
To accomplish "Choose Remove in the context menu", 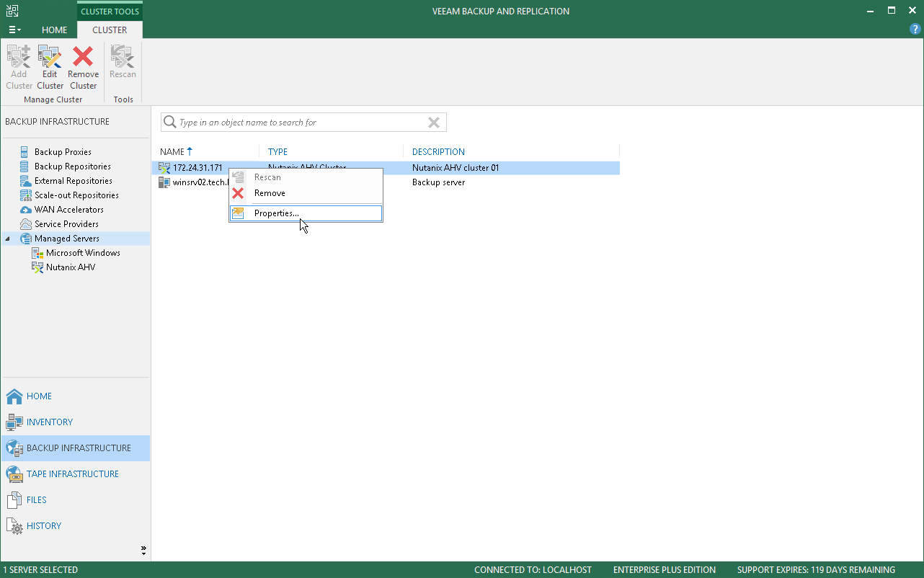I will 306,193.
